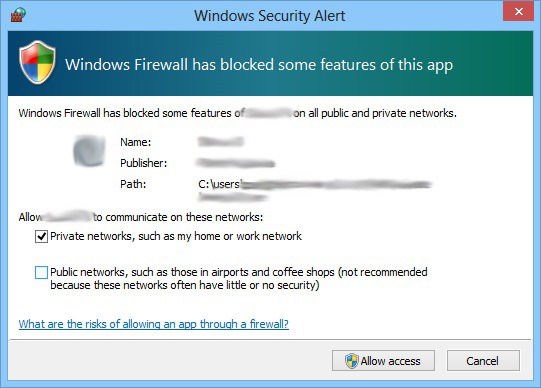Click the blurred application icon beside Name
541x388 pixels.
coord(89,151)
